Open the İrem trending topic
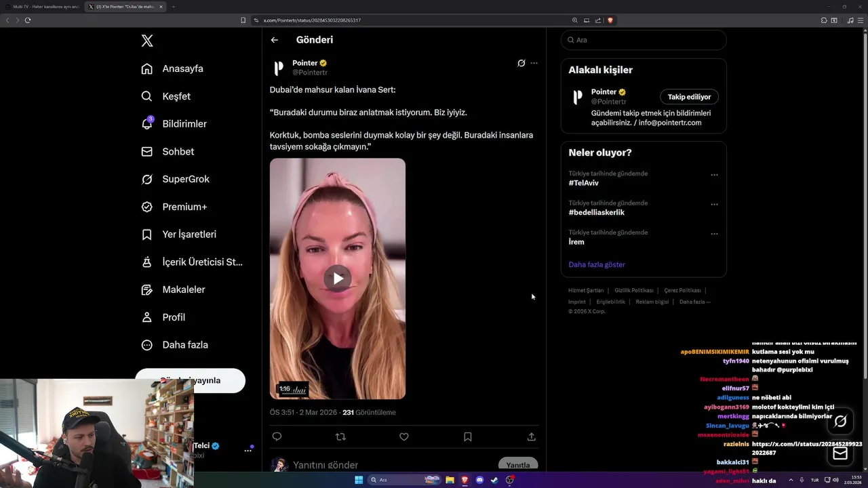 coord(576,242)
